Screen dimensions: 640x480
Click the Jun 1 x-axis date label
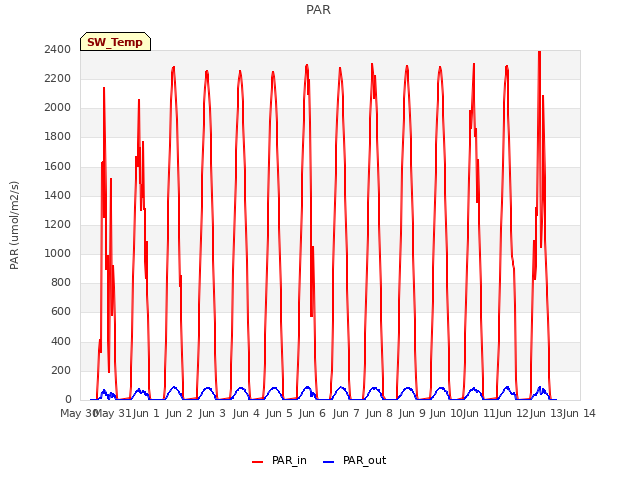(146, 413)
